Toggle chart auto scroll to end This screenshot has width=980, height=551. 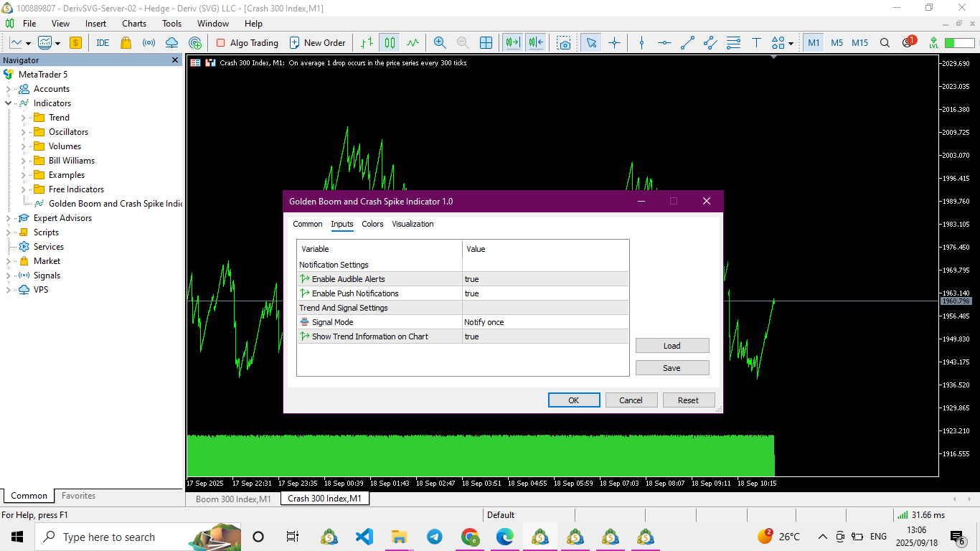pyautogui.click(x=512, y=43)
